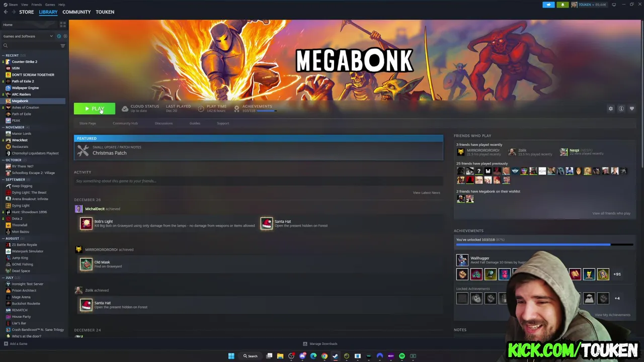This screenshot has width=644, height=362.
Task: Select Wallpaper Engine in library
Action: (25, 88)
